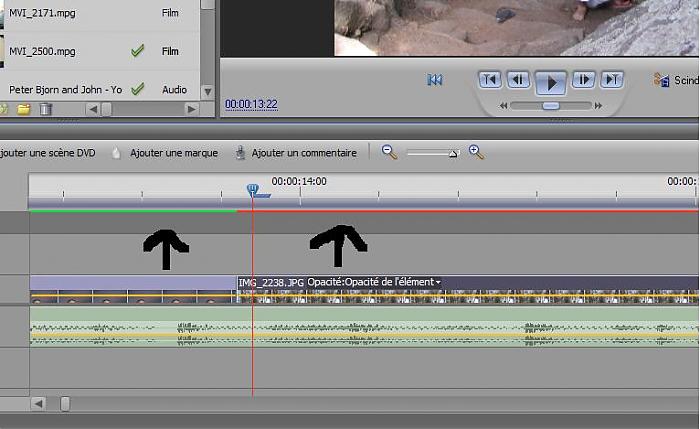
Task: Zoom in the timeline with the plus magnifier
Action: [x=476, y=153]
